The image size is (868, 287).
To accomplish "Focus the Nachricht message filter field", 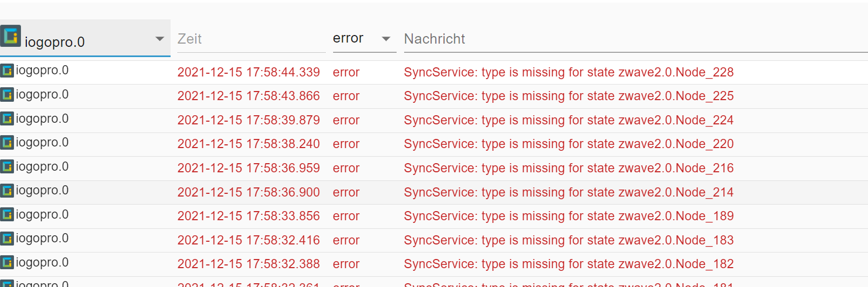I will pyautogui.click(x=636, y=39).
